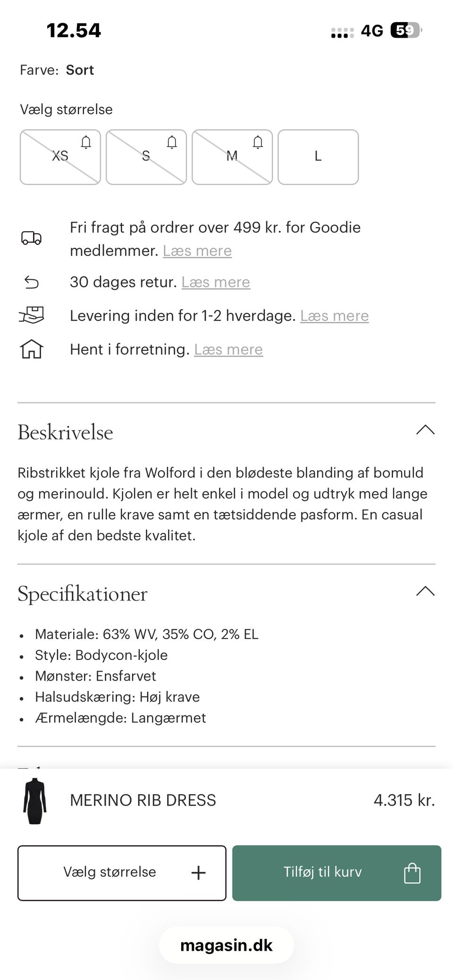Screen dimensions: 453x980
Task: Click the hand-delivery icon next to Levering
Action: [x=31, y=315]
